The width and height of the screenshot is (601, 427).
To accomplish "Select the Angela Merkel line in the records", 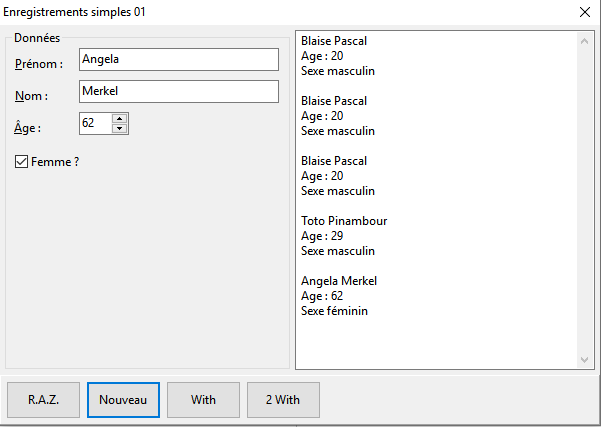I will click(339, 281).
